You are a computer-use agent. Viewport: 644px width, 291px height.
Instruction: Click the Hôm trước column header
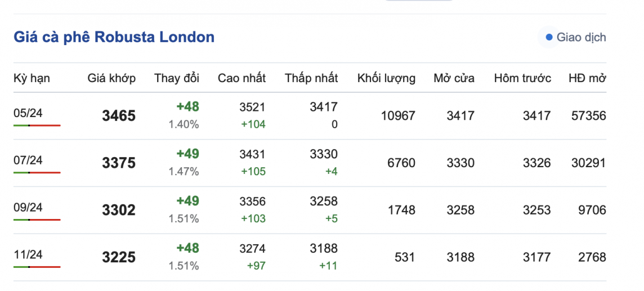[522, 78]
